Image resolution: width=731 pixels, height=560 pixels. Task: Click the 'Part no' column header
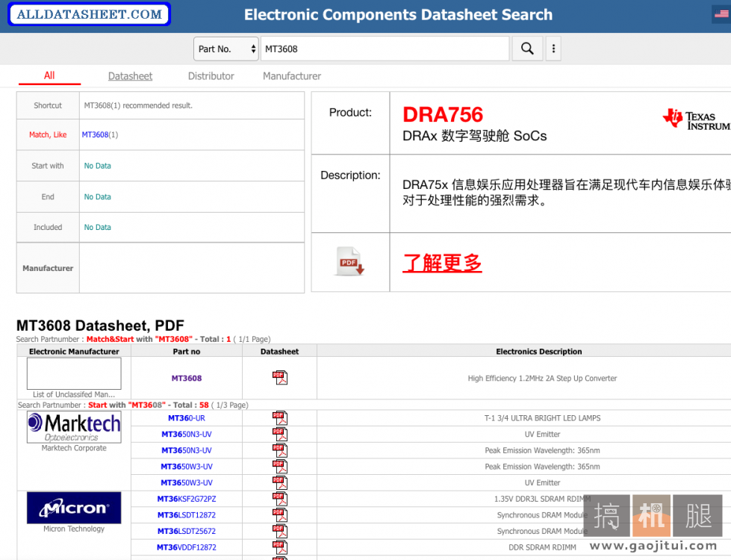point(187,352)
